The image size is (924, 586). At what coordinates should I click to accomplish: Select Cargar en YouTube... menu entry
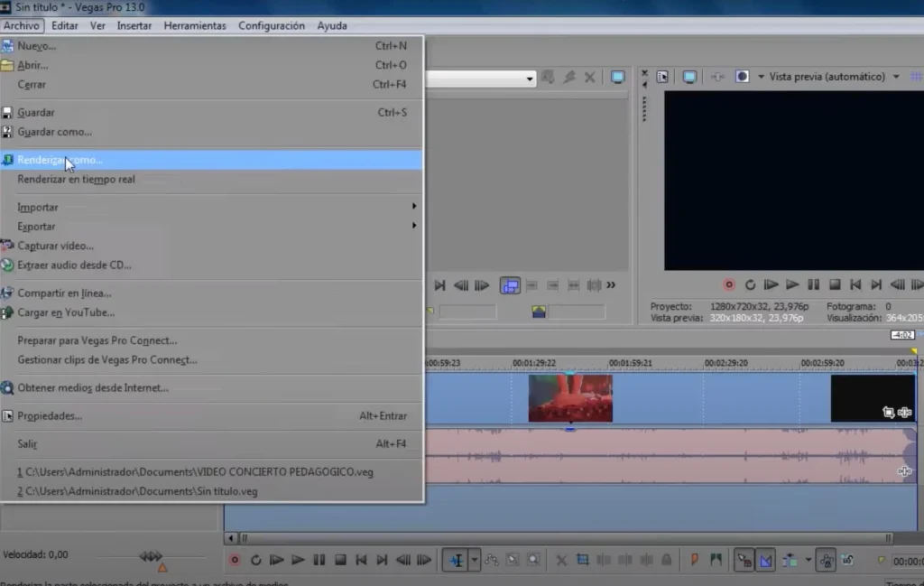(211, 312)
